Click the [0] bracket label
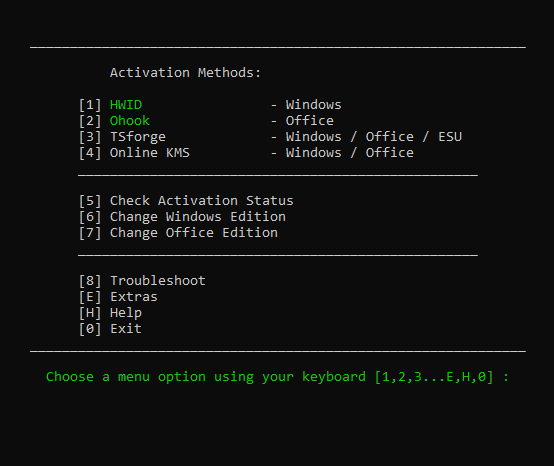This screenshot has height=466, width=554. [90, 329]
